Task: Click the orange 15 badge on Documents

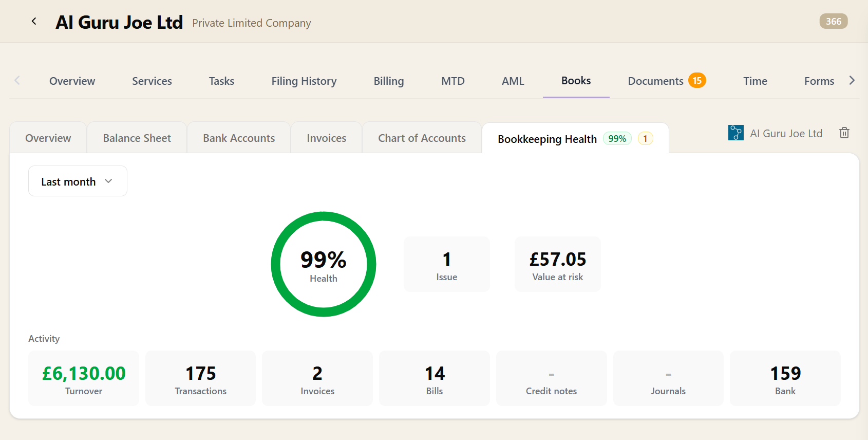Action: (697, 81)
